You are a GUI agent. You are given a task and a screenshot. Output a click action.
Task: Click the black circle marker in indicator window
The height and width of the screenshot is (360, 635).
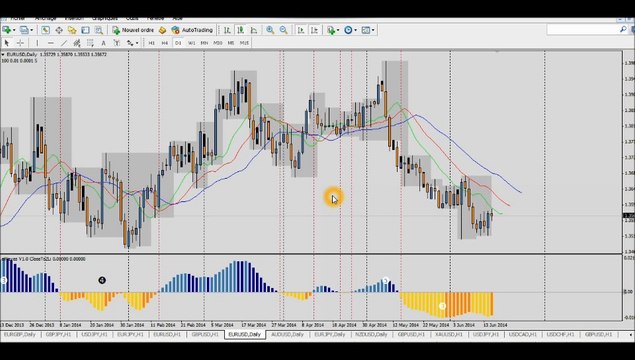pyautogui.click(x=102, y=280)
